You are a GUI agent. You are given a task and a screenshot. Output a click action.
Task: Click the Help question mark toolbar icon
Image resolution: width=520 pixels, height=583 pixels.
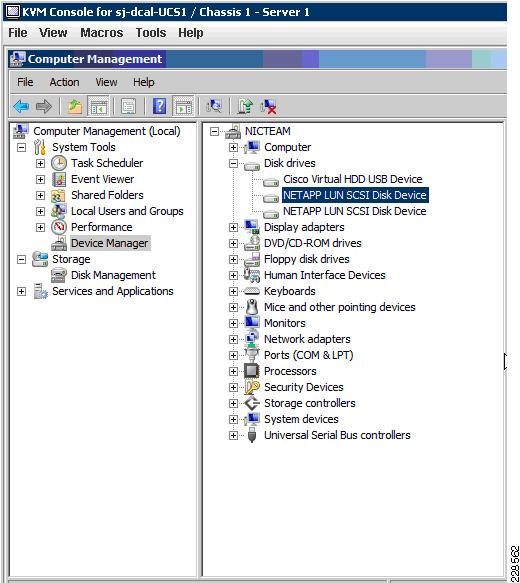click(x=159, y=106)
